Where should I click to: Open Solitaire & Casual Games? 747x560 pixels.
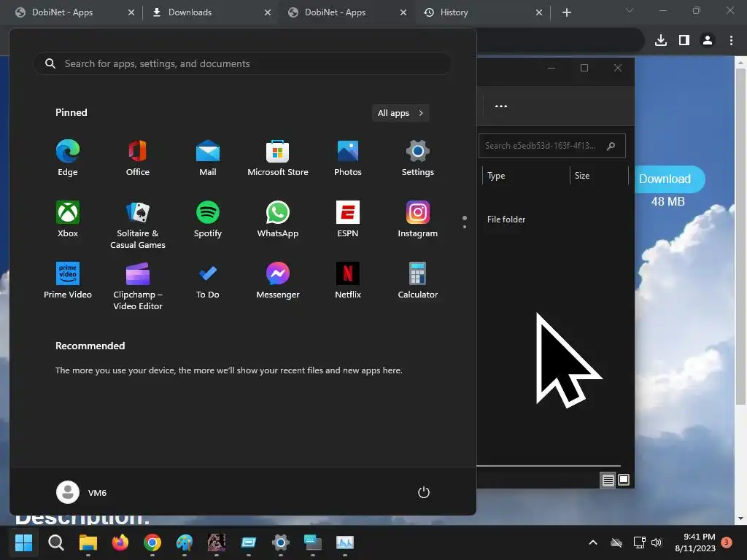pyautogui.click(x=138, y=225)
